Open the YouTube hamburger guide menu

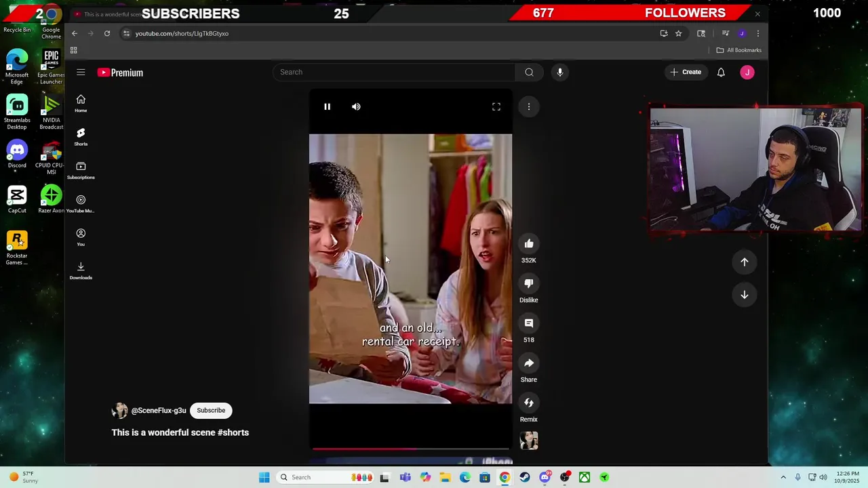[x=81, y=73]
